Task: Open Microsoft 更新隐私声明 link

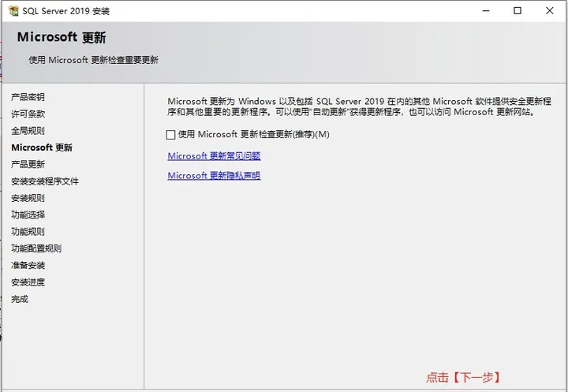Action: (214, 175)
